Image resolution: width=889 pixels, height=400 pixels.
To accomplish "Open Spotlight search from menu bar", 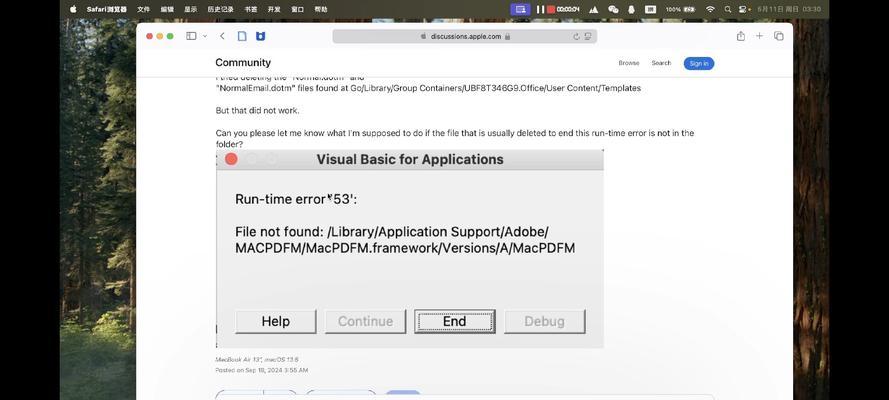I will (x=728, y=10).
